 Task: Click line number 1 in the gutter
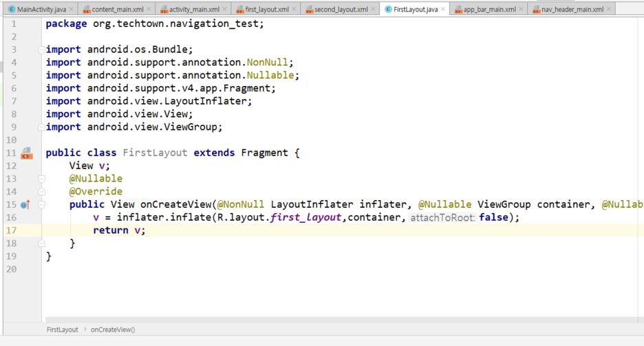coord(14,24)
